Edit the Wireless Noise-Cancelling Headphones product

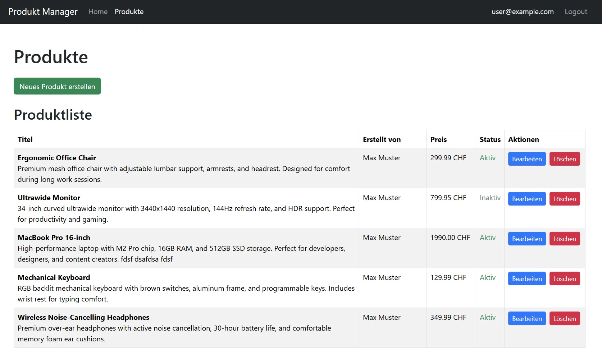526,318
